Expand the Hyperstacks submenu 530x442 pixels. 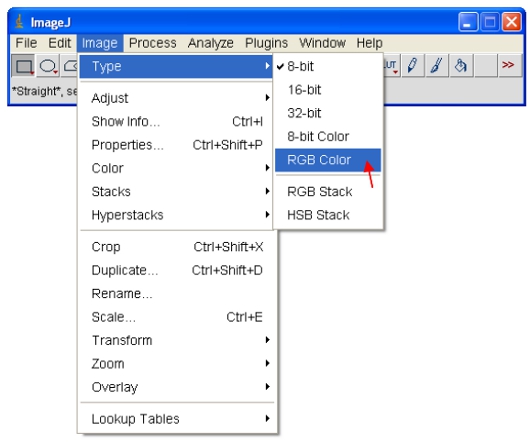176,215
